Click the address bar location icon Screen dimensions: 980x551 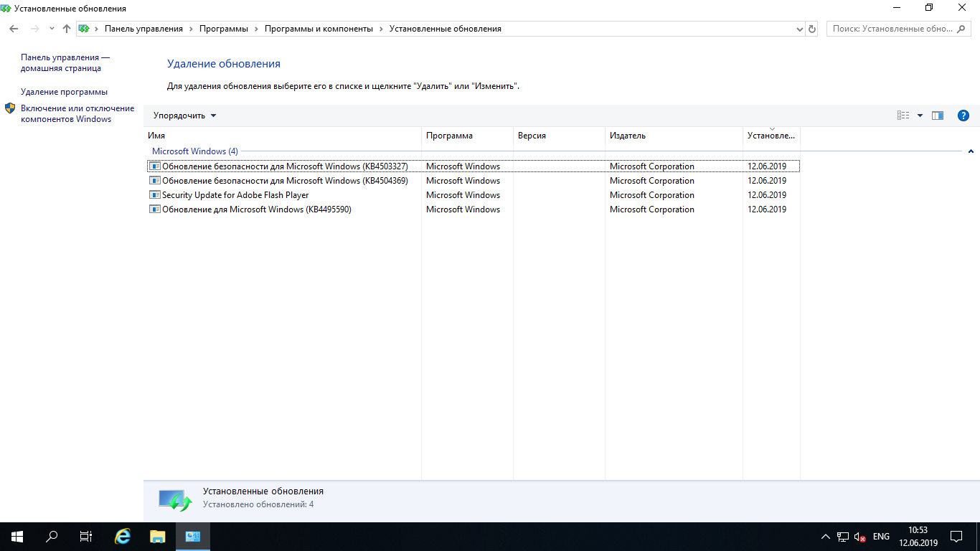(84, 29)
